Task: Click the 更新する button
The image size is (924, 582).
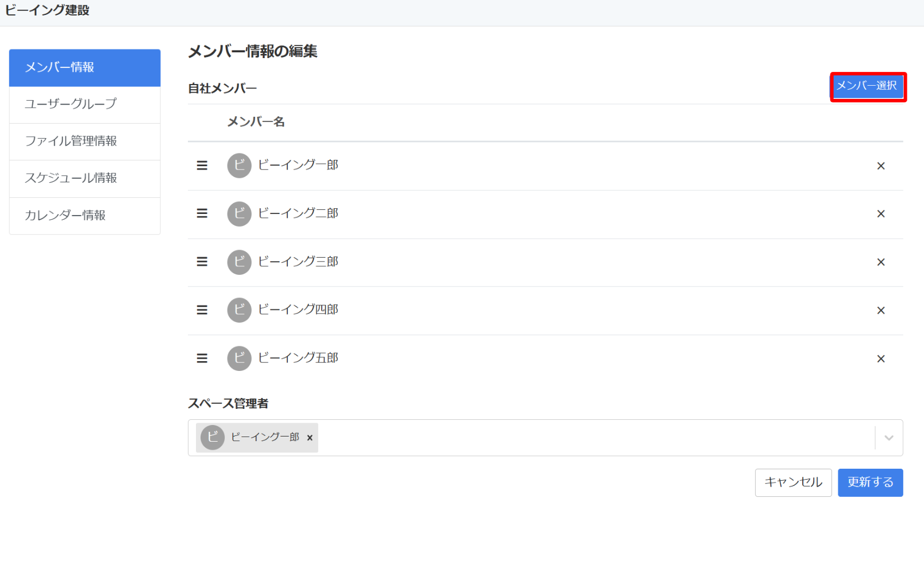Action: click(x=871, y=483)
